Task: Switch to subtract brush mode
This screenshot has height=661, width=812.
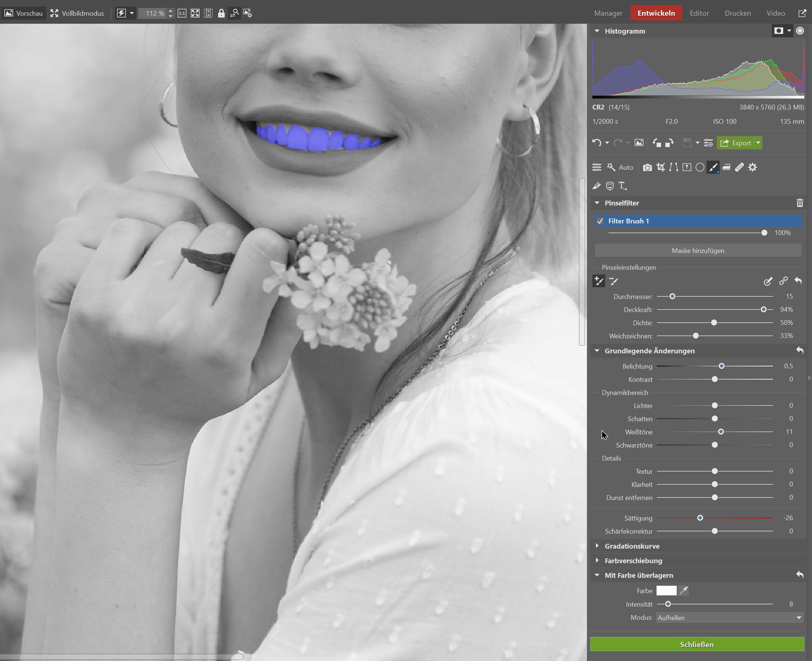Action: [x=613, y=281]
